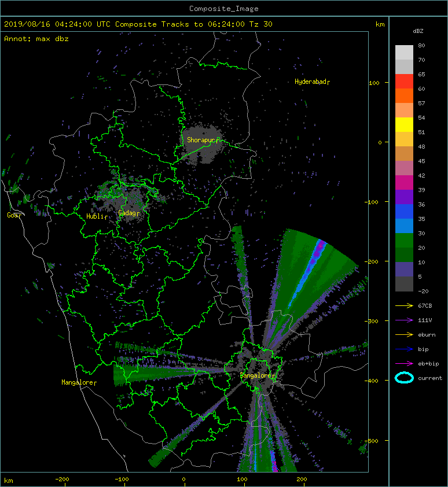Click the 'bip' legend text
Viewport: 448px width, 487px height.
coord(423,349)
